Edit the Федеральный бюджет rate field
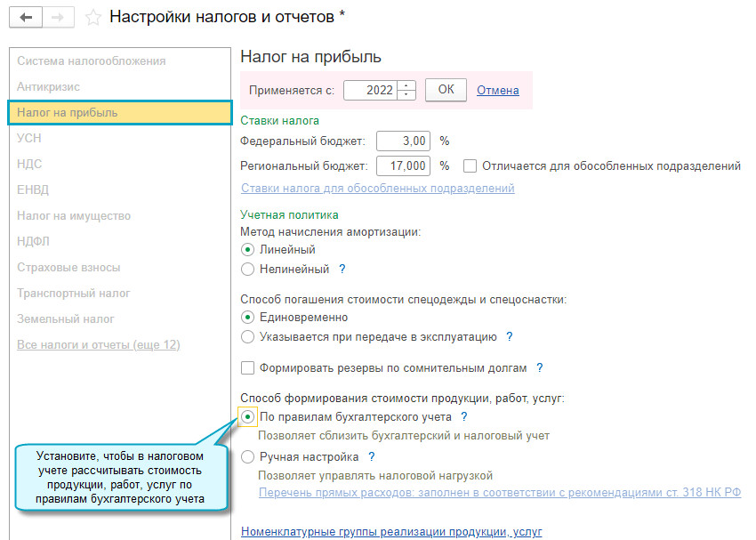Image resolution: width=756 pixels, height=540 pixels. pyautogui.click(x=403, y=141)
